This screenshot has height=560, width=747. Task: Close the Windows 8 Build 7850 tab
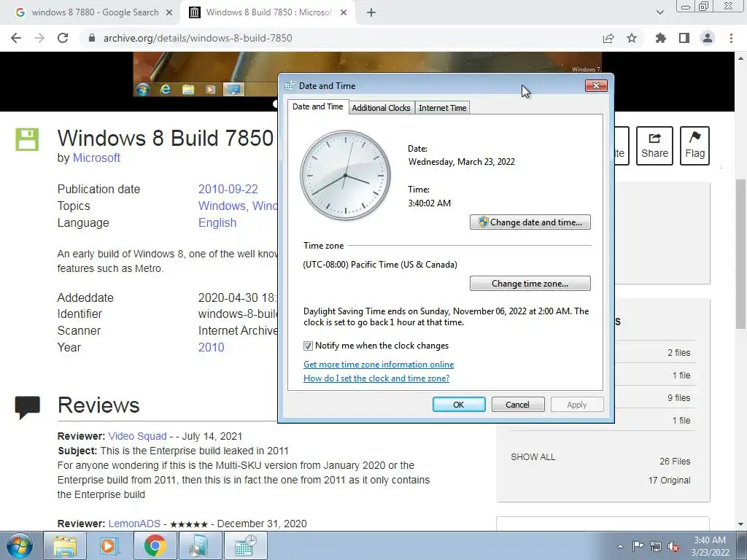pyautogui.click(x=344, y=12)
